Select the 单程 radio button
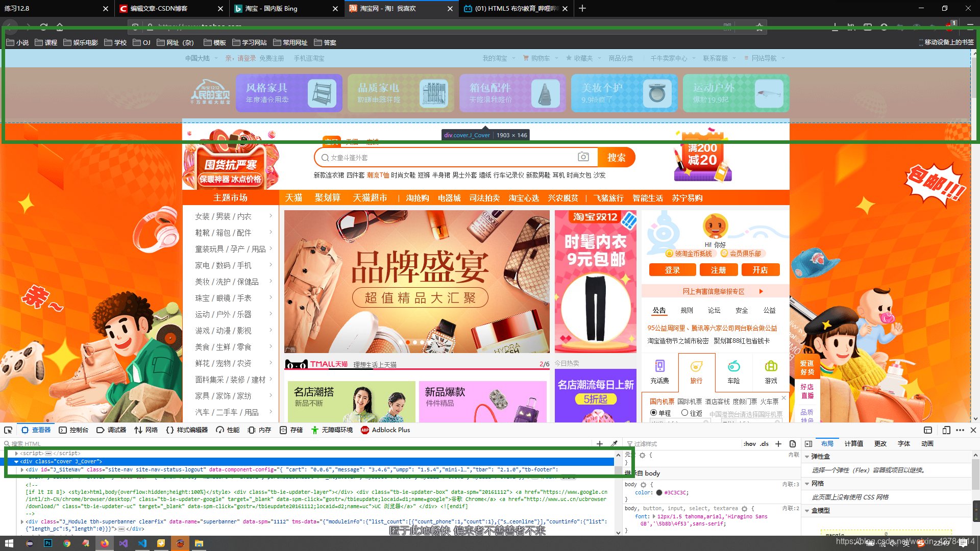 (653, 413)
